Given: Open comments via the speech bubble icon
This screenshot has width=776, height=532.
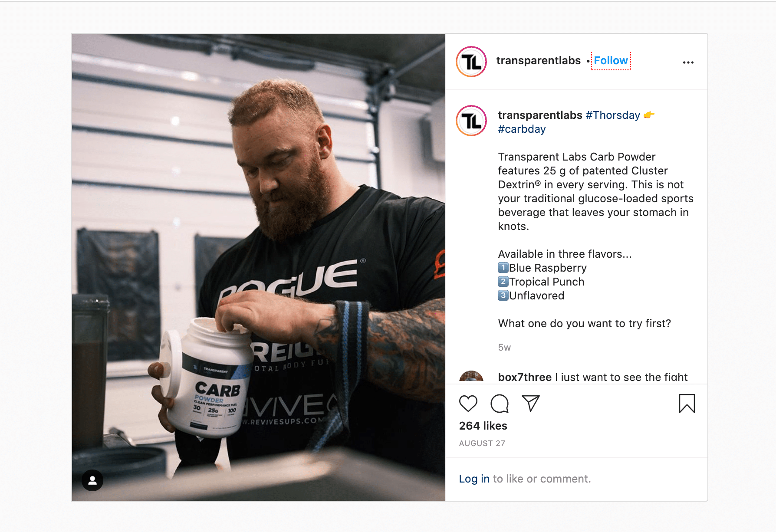Looking at the screenshot, I should click(500, 404).
